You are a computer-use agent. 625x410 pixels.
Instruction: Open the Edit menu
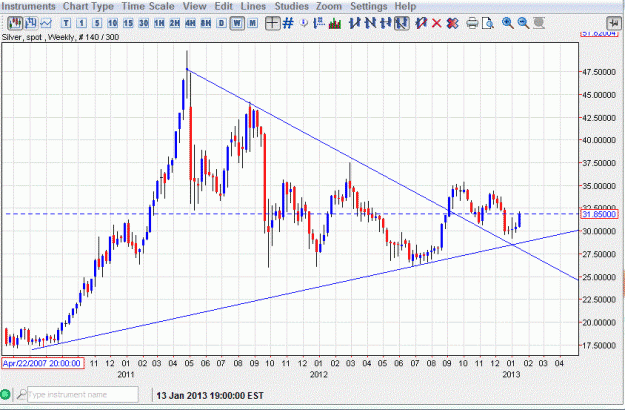tap(224, 6)
